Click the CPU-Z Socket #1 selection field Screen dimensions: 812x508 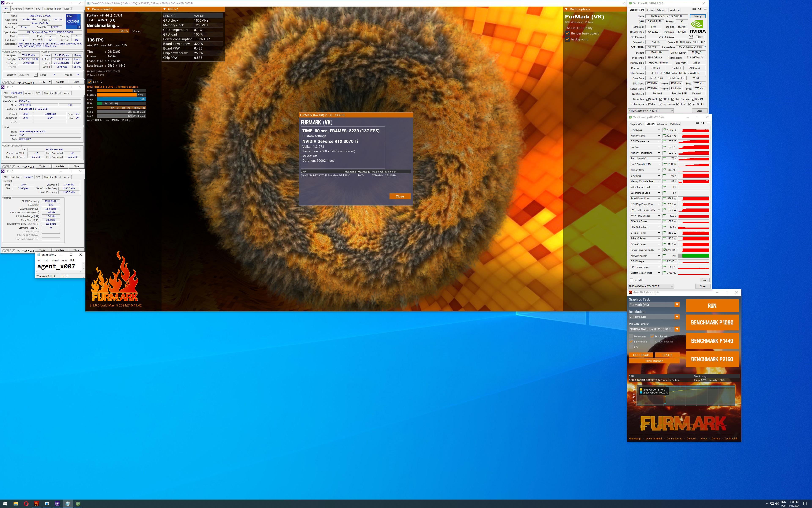27,75
